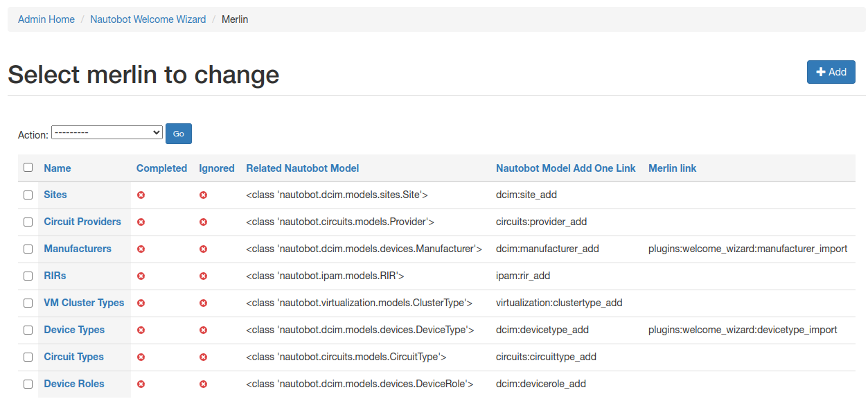Click the Completed status icon for Sites
Screen dimensions: 868x408
[141, 195]
